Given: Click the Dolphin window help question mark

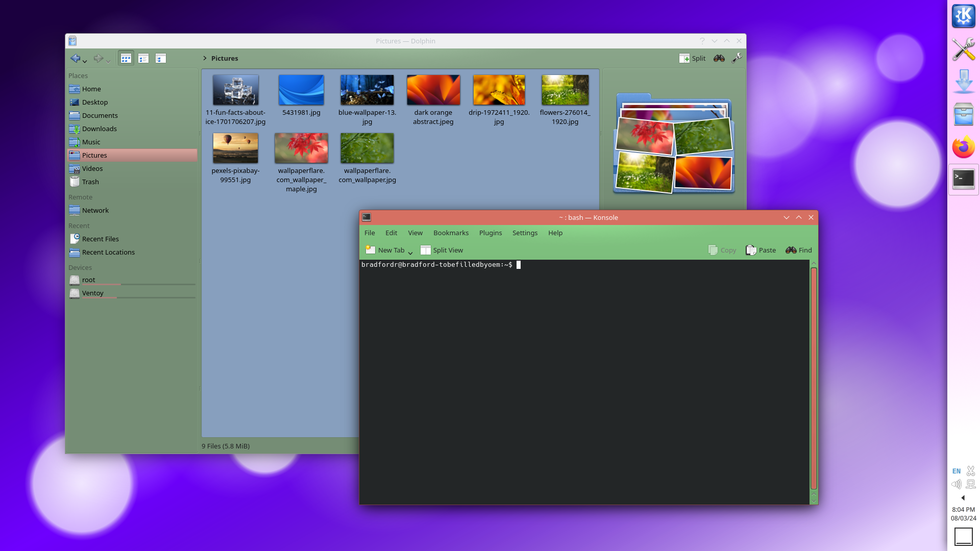Looking at the screenshot, I should (x=702, y=41).
